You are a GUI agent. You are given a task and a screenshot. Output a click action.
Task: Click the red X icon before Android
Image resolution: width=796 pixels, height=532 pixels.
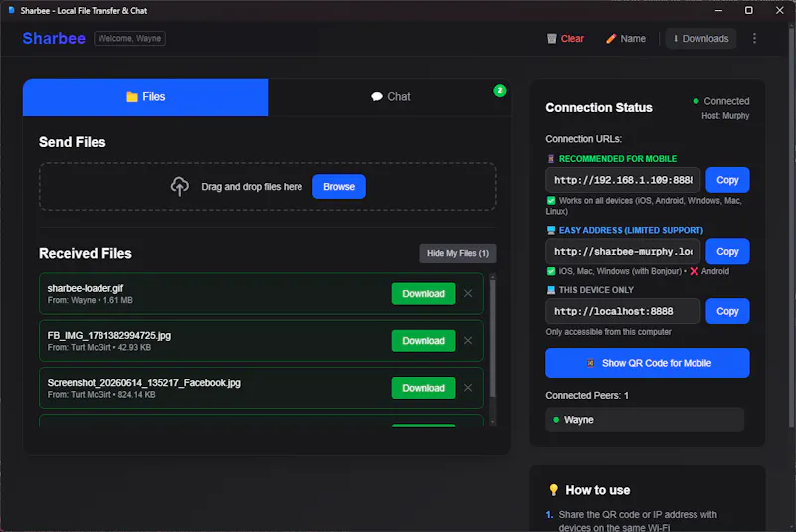[x=694, y=271]
